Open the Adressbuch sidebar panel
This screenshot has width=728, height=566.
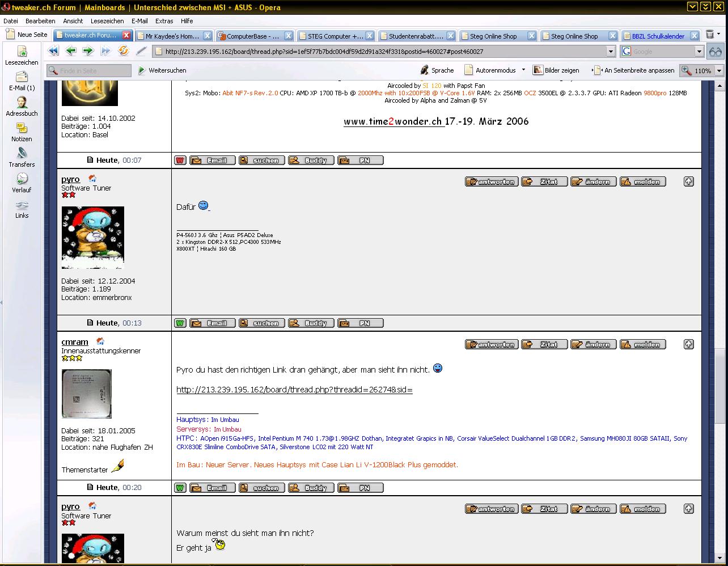coord(22,106)
